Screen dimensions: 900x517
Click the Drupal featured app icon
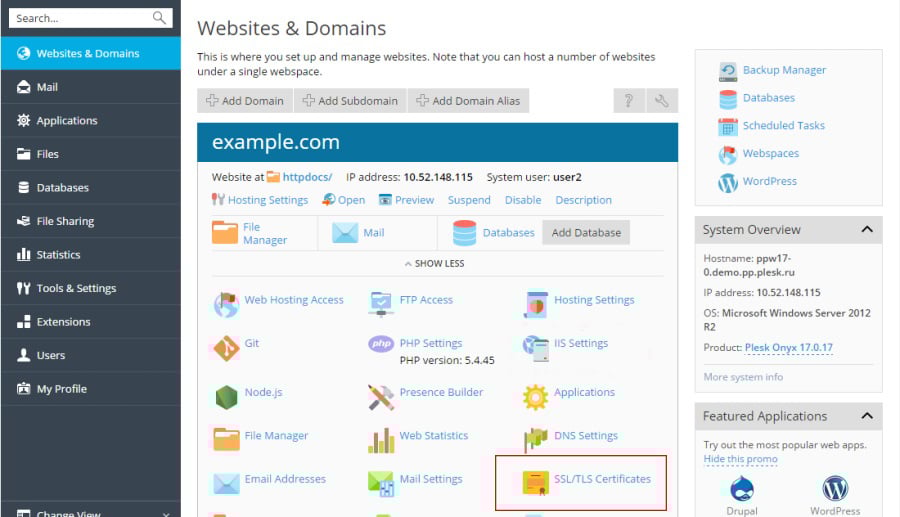742,489
